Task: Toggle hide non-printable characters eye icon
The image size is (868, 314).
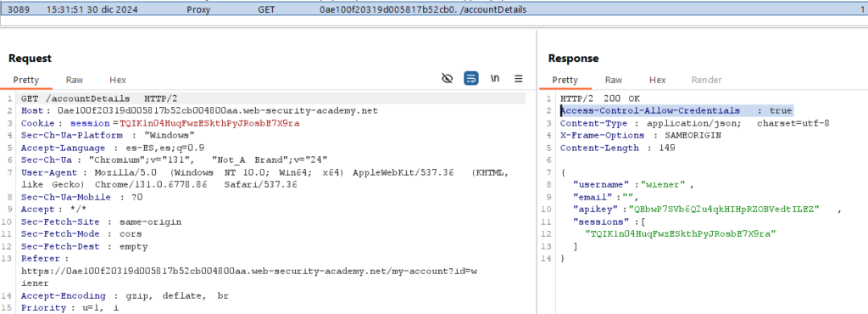Action: 448,79
